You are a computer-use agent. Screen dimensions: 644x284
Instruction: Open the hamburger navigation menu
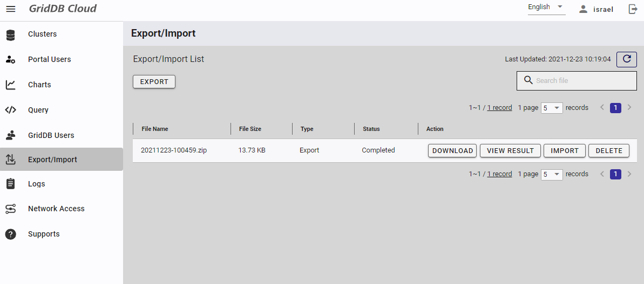tap(11, 9)
